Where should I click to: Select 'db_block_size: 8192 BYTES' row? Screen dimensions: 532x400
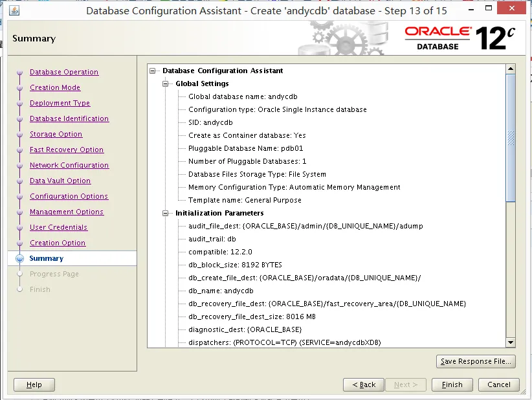[235, 265]
